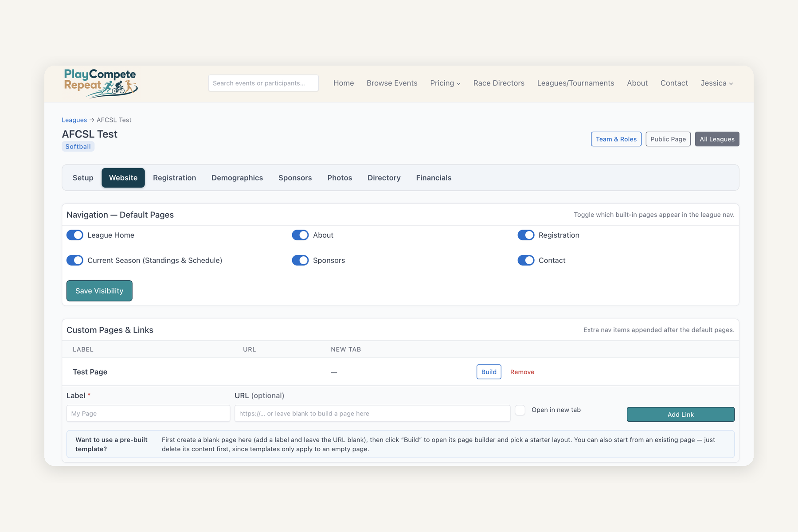The height and width of the screenshot is (532, 798).
Task: Go to the Photos tab
Action: (340, 178)
